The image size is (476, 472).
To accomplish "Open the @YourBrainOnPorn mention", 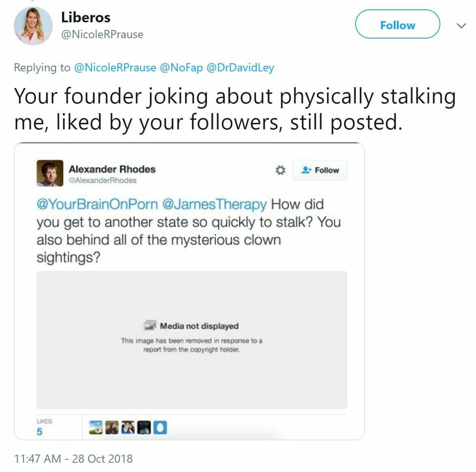I will pyautogui.click(x=97, y=204).
